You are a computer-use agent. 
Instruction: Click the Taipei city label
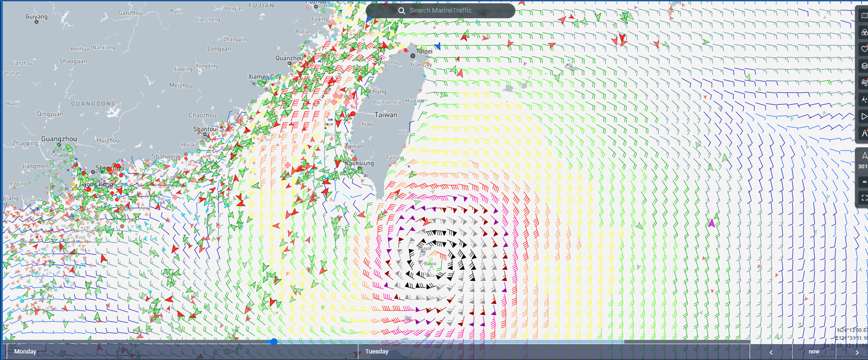424,51
